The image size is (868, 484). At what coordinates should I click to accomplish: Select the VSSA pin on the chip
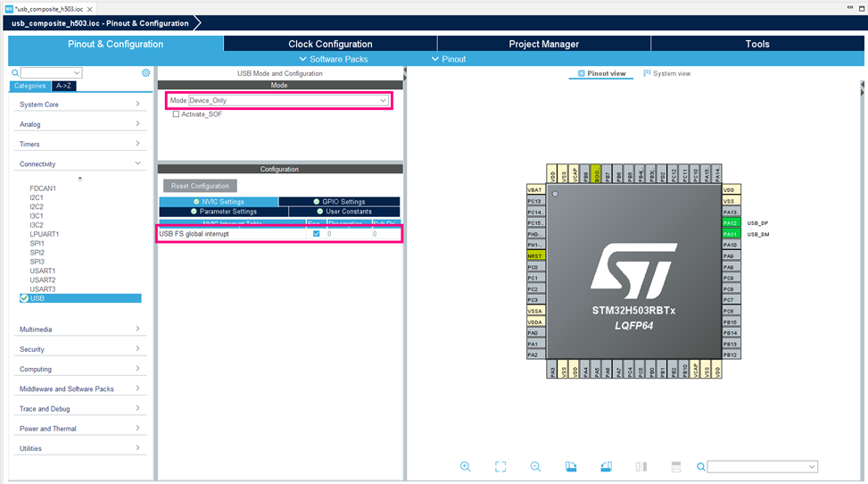pyautogui.click(x=536, y=311)
